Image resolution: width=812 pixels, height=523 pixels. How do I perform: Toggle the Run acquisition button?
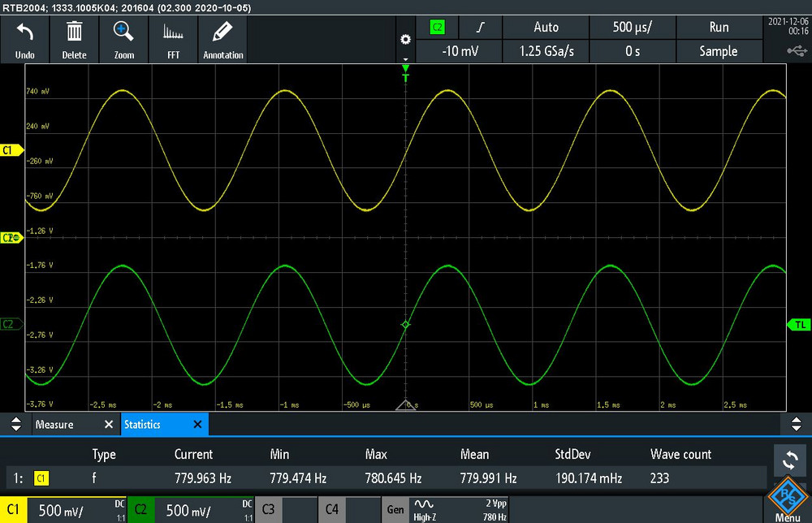pos(719,28)
